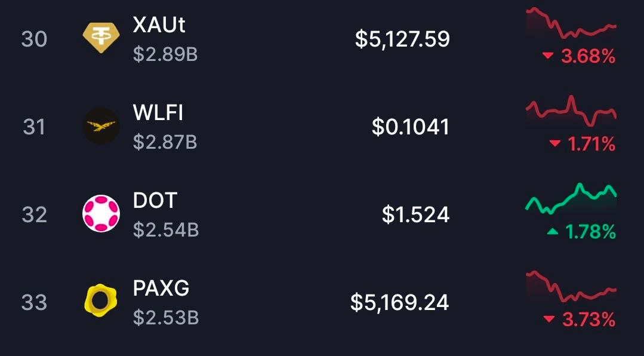Click rank number 31 for WLFI
The height and width of the screenshot is (356, 644).
34,127
